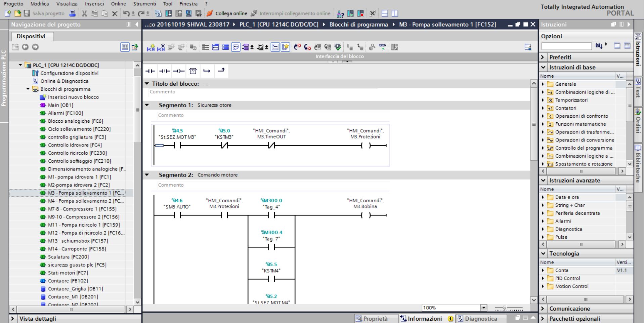Click the cut scissors icon
Viewport: 644px width, 323px height.
point(84,13)
